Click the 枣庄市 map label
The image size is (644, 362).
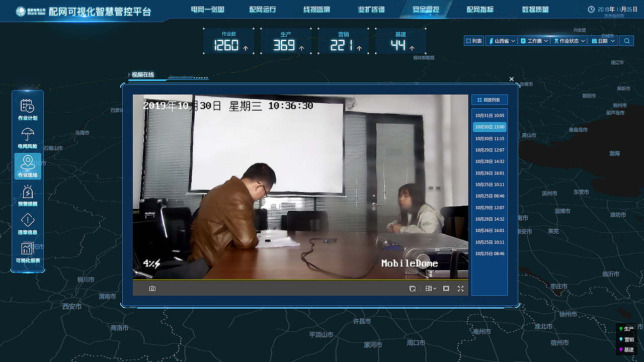[x=558, y=286]
